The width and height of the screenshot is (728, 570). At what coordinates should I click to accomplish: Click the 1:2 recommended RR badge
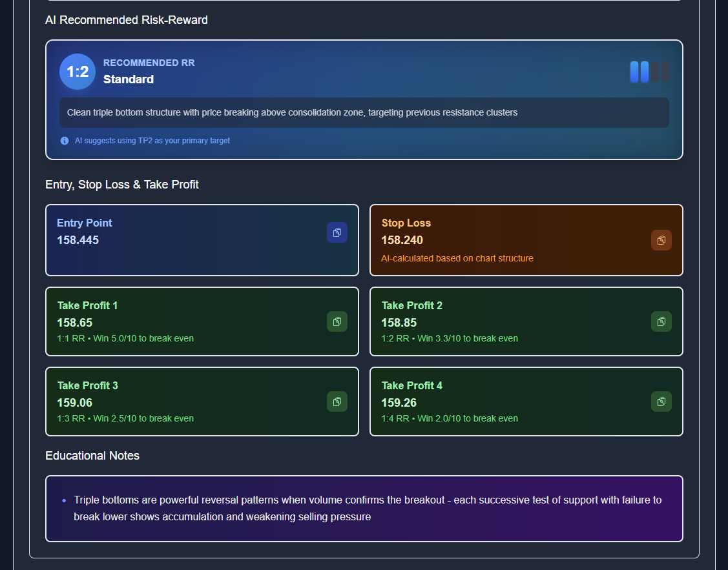click(77, 72)
